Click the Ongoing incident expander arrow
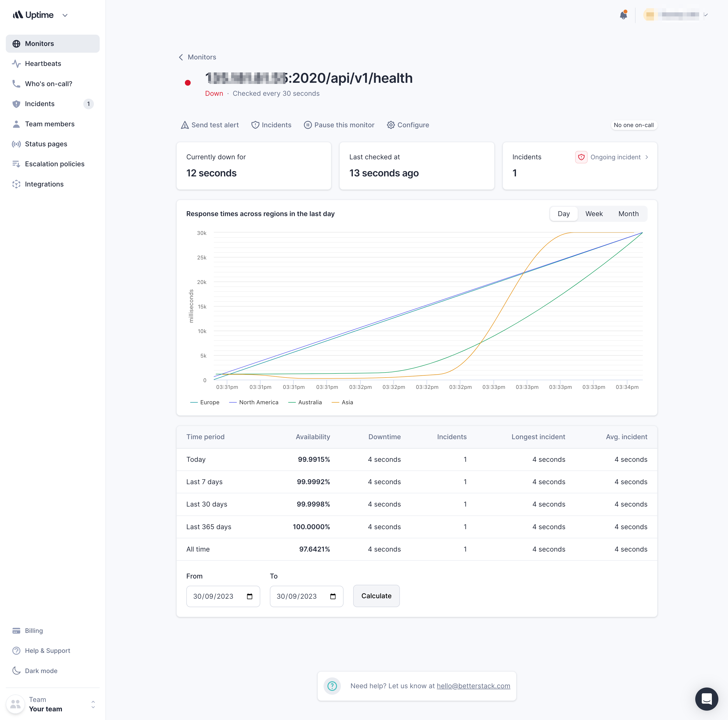The height and width of the screenshot is (720, 728). pos(647,157)
